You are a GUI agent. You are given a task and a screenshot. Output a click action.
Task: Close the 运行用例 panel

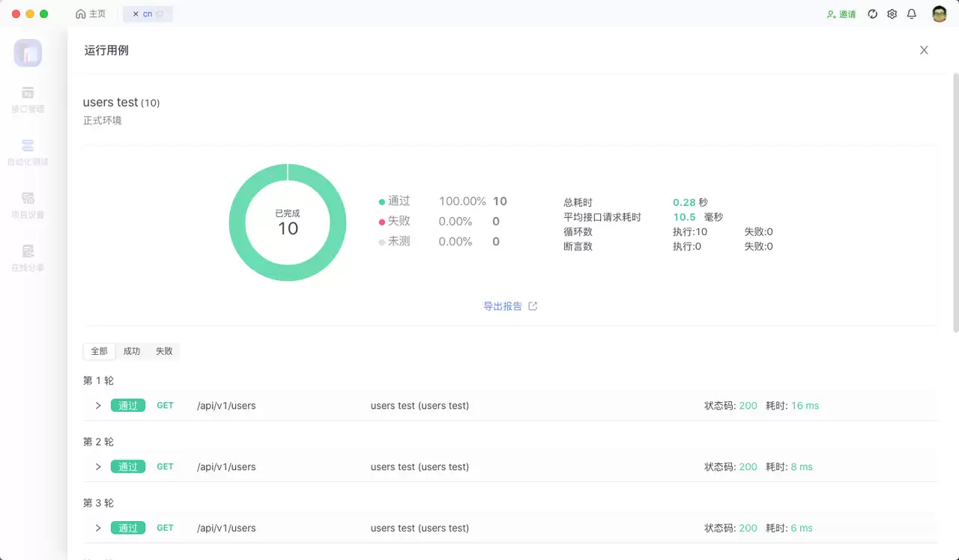click(x=924, y=50)
